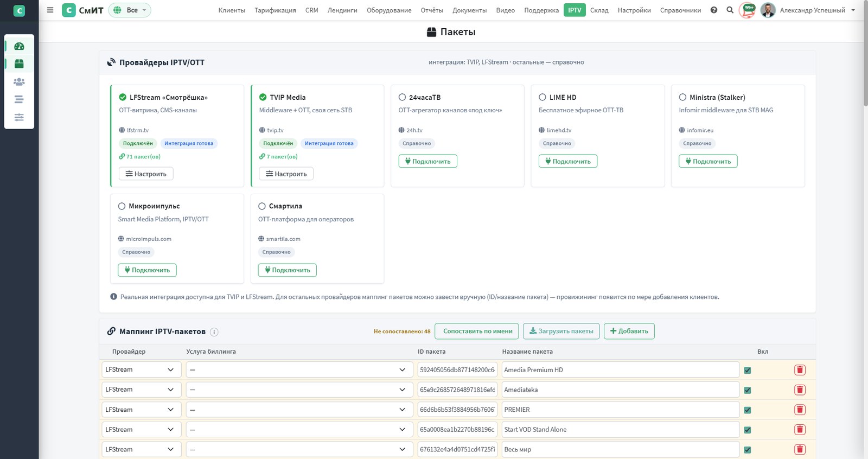This screenshot has width=868, height=459.
Task: Click the Загрузить пакеты button
Action: click(561, 331)
